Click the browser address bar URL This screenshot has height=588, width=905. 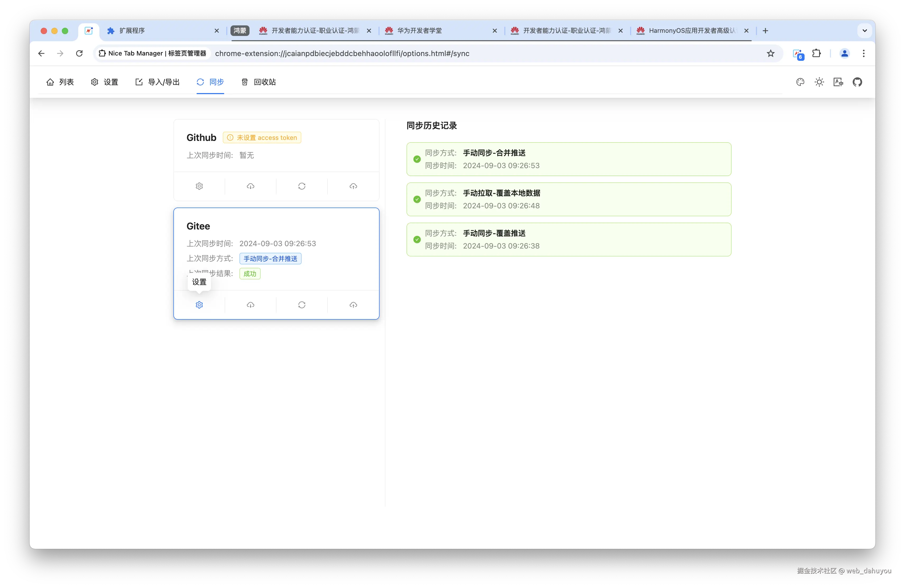[342, 54]
